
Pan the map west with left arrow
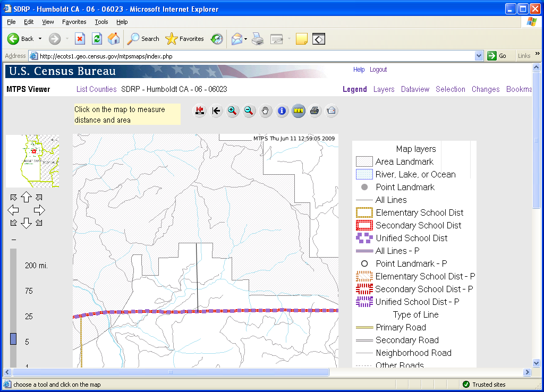point(13,210)
